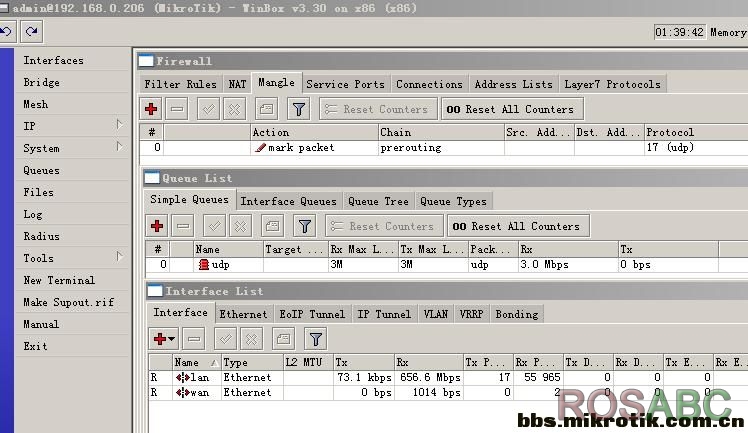Expand the System submenu arrow
The height and width of the screenshot is (433, 748).
coord(119,146)
